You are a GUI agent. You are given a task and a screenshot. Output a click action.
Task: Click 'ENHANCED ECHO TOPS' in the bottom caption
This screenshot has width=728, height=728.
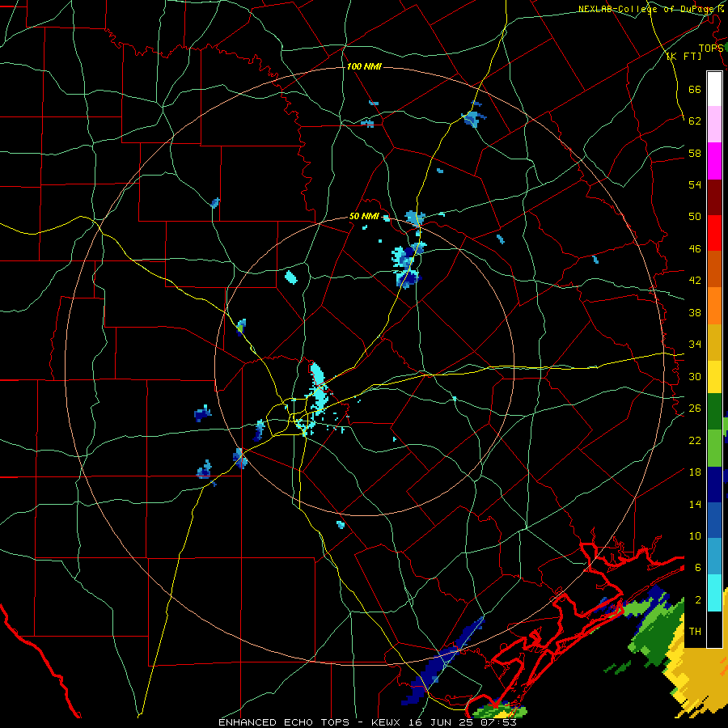pos(284,722)
